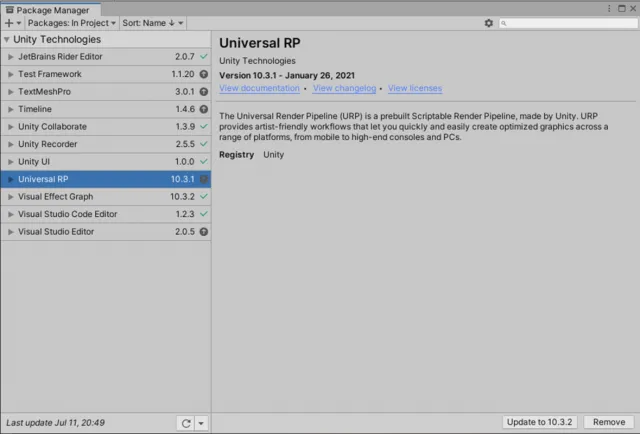Maximize the Package Manager window

tap(622, 9)
